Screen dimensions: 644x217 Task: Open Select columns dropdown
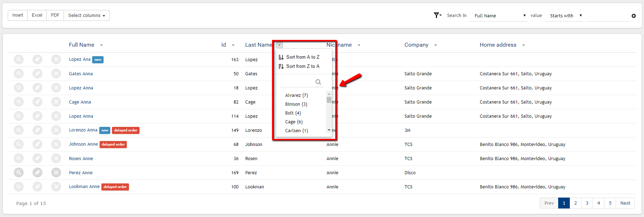(87, 15)
